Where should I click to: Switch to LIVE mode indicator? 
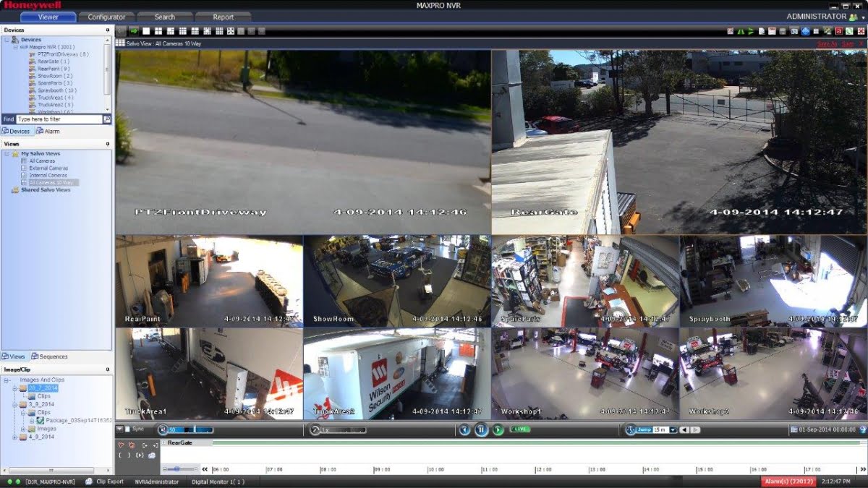pyautogui.click(x=520, y=429)
